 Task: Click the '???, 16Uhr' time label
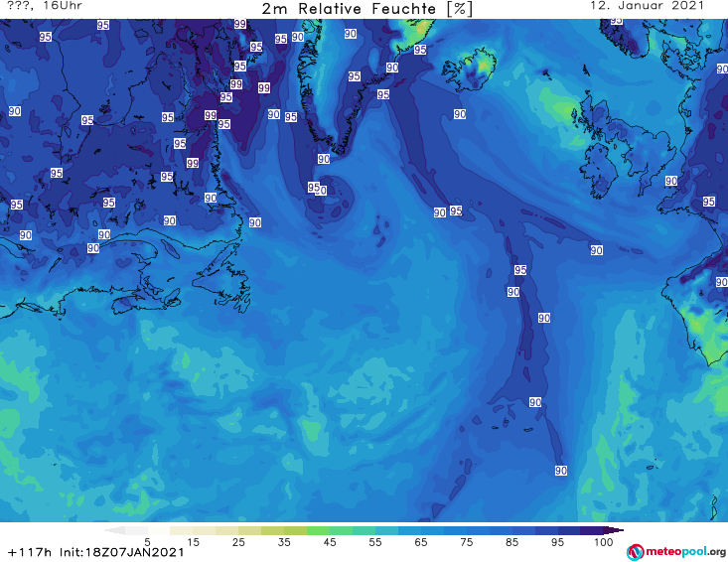[x=45, y=6]
